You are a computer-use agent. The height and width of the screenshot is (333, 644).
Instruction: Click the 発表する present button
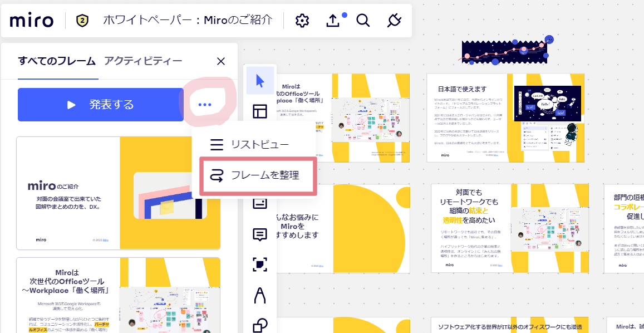(101, 105)
